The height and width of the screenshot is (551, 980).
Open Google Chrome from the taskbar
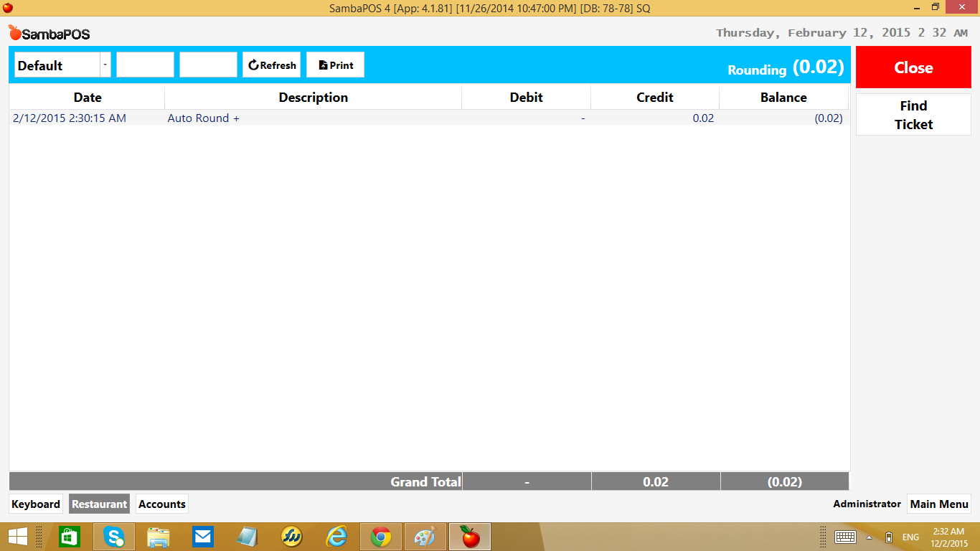(x=380, y=537)
